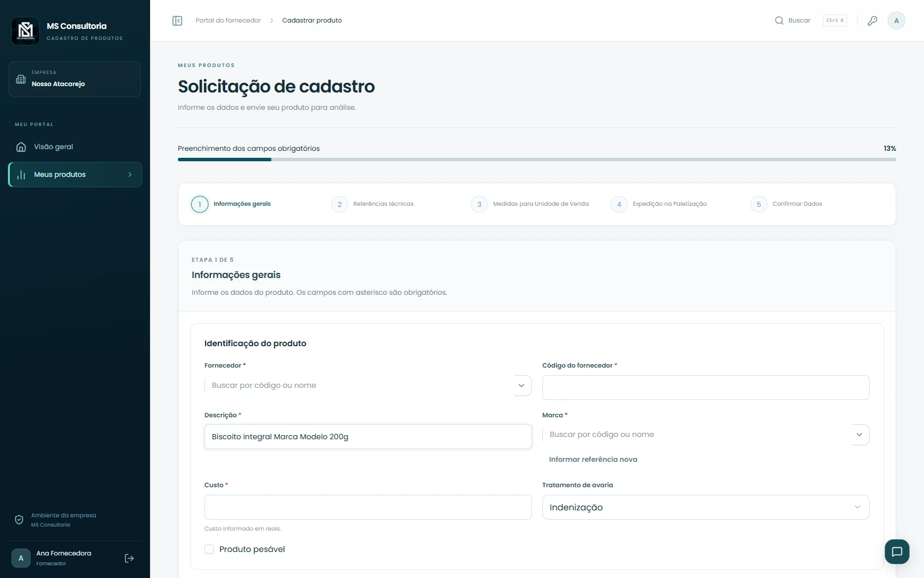Open the chat support bubble icon

[897, 552]
